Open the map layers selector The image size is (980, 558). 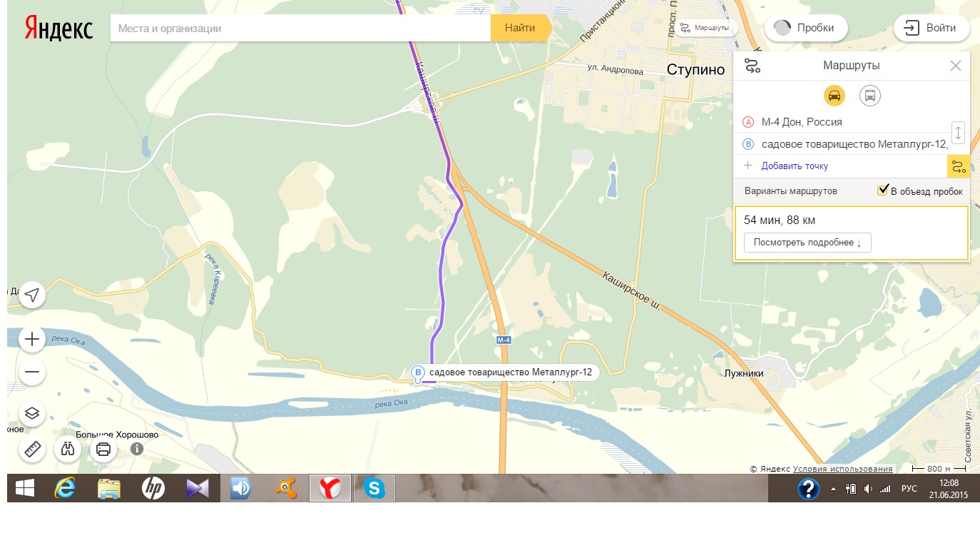coord(32,413)
